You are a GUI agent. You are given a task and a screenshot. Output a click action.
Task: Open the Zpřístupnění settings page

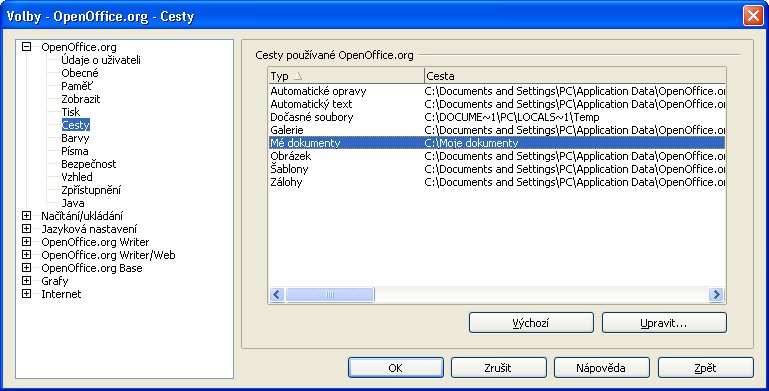[91, 190]
